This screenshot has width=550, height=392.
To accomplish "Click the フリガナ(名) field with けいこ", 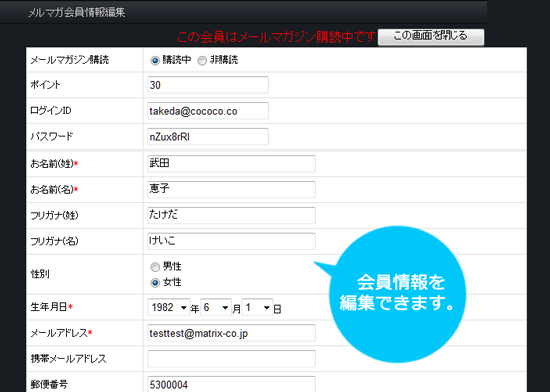I will click(232, 241).
